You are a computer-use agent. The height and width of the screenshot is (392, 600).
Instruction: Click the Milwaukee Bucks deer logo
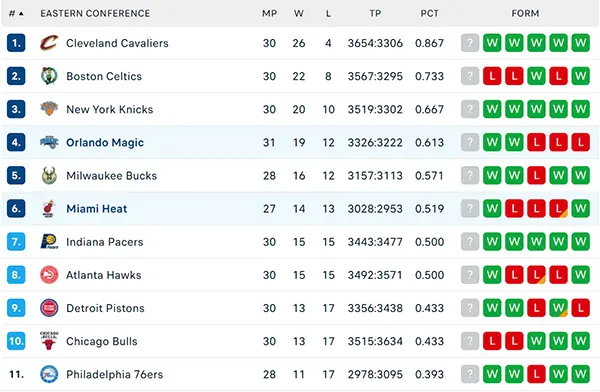click(x=49, y=175)
